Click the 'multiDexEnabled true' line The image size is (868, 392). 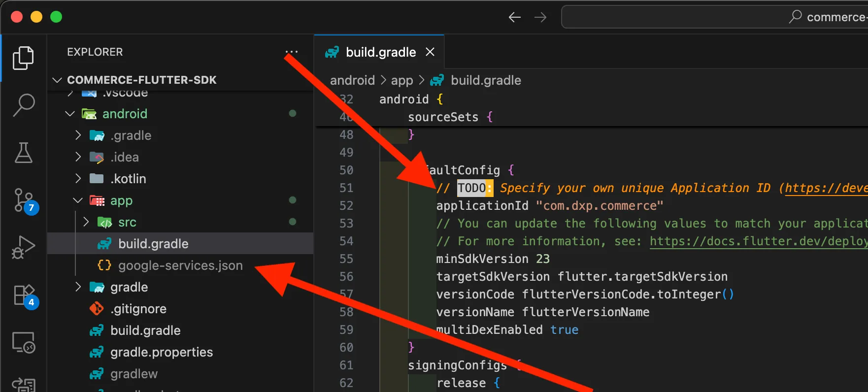tap(507, 330)
